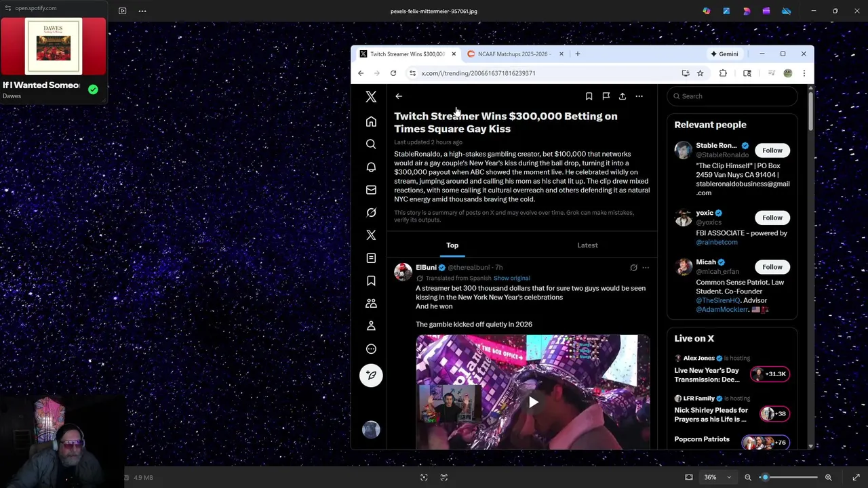Open Grok action on ElBuni post
868x488 pixels.
click(633, 268)
